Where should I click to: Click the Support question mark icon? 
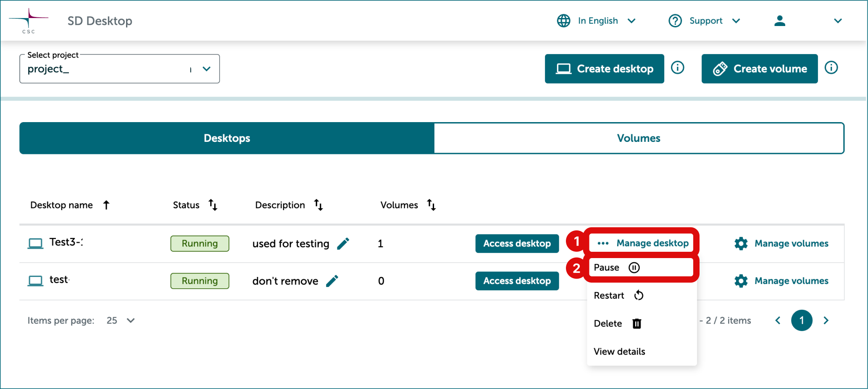[x=675, y=21]
